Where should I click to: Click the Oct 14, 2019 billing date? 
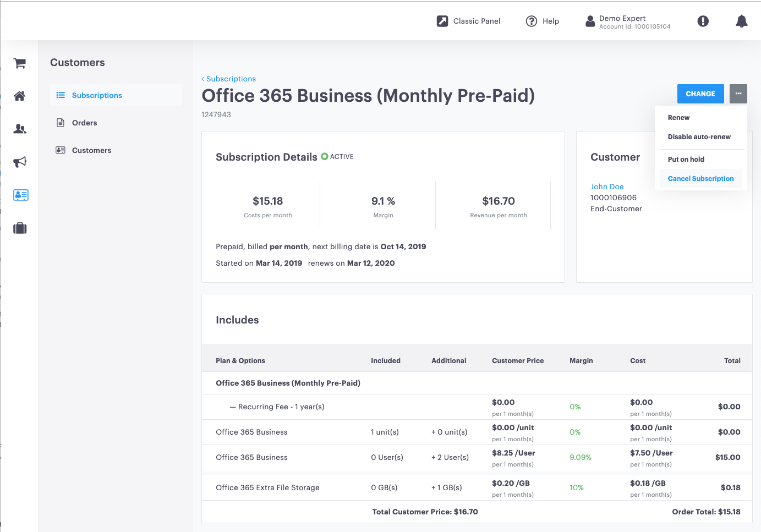[x=403, y=246]
